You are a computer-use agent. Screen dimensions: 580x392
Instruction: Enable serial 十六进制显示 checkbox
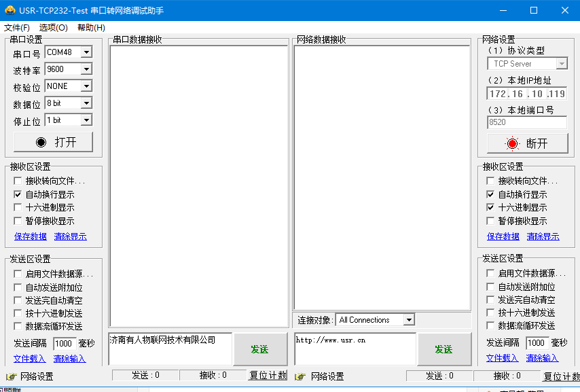pos(18,207)
